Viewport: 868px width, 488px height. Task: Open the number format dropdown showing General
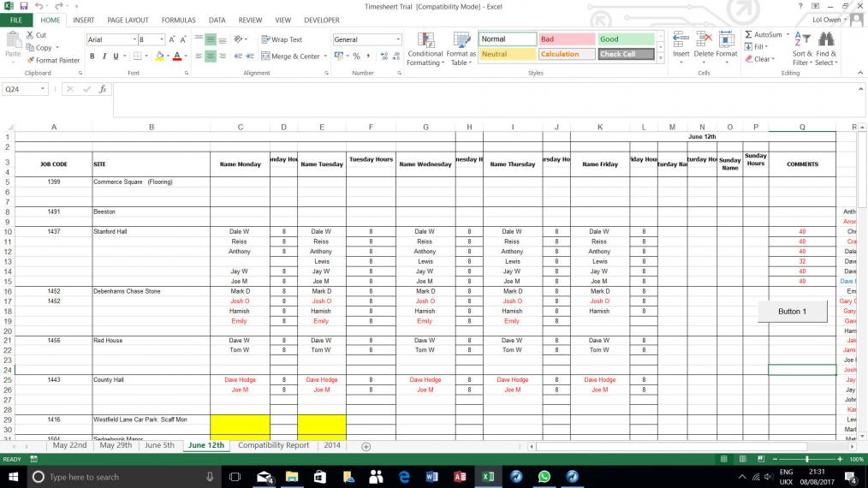398,39
